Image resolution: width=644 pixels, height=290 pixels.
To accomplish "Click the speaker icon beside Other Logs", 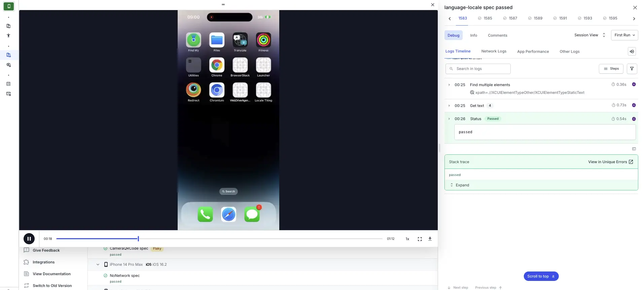I will pyautogui.click(x=632, y=51).
